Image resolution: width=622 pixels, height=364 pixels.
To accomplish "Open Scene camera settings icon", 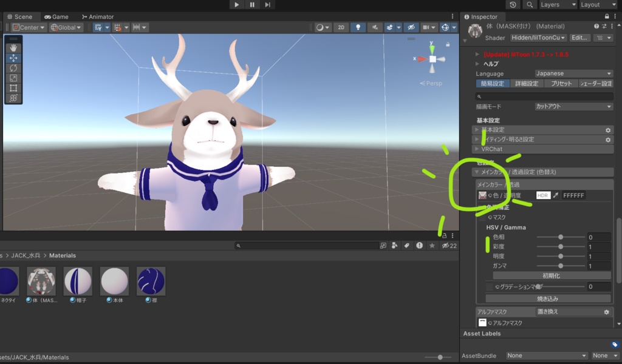I will tap(426, 27).
